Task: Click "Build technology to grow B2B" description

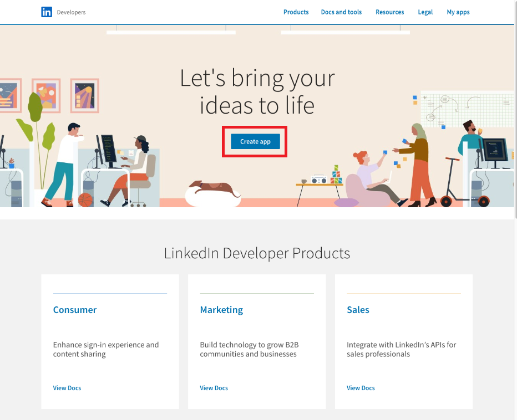Action: tap(249, 349)
